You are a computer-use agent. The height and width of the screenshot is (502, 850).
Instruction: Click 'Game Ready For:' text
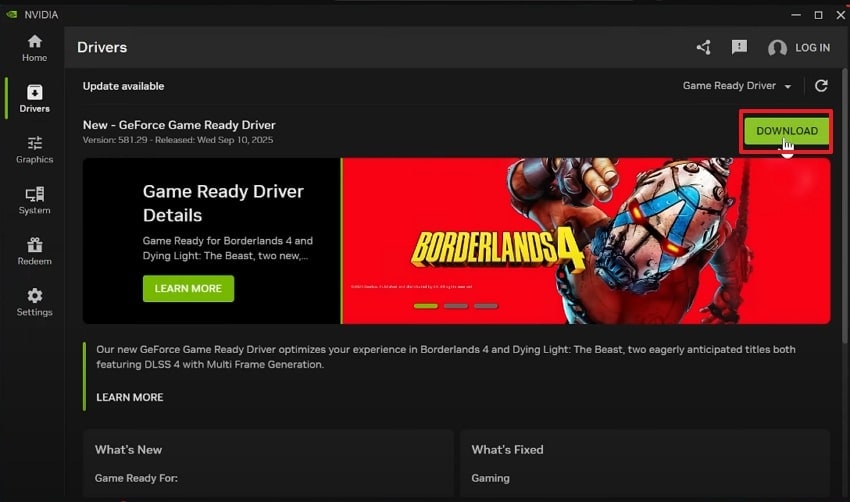click(x=136, y=478)
